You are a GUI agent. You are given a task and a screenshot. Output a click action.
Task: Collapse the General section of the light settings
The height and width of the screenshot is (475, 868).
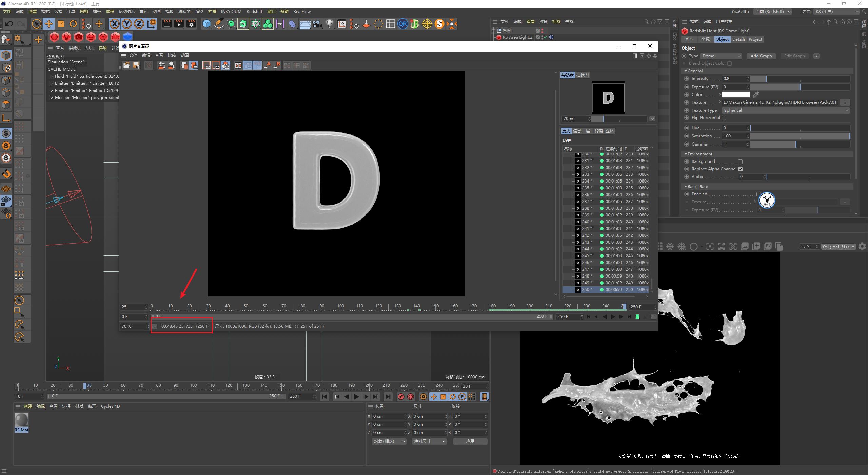tap(686, 71)
